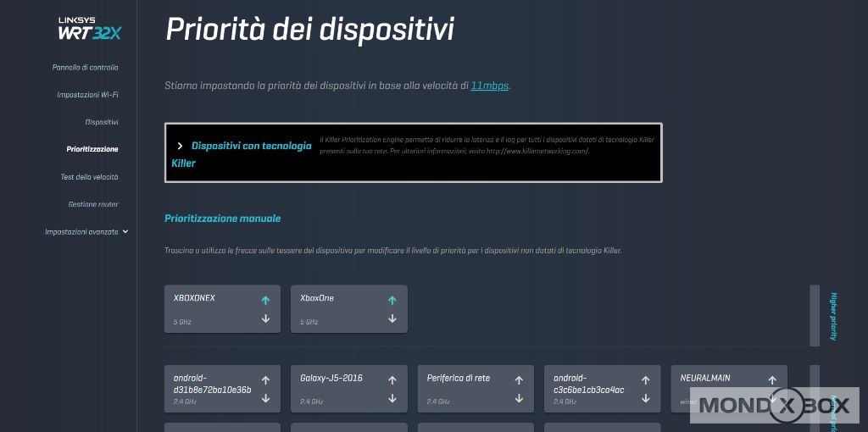Image resolution: width=868 pixels, height=432 pixels.
Task: Select Test della velocità in sidebar
Action: [89, 177]
